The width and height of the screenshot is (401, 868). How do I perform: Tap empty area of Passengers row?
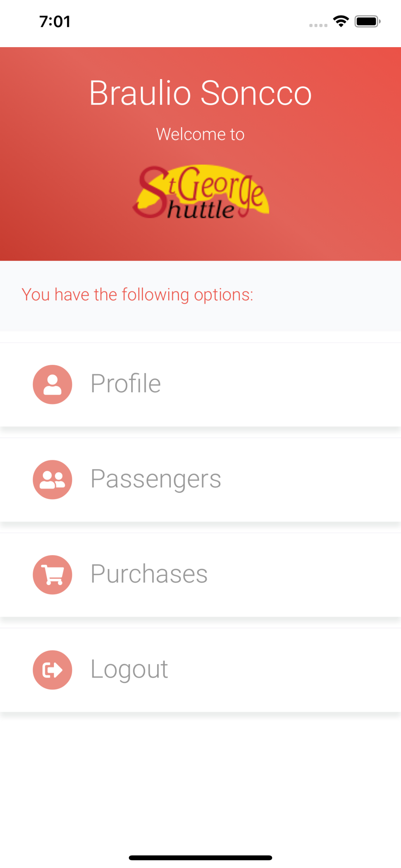pyautogui.click(x=310, y=480)
